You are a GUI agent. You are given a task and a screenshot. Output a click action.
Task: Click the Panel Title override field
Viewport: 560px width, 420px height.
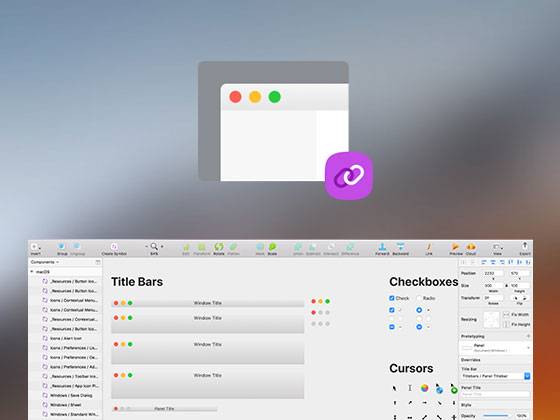(x=496, y=394)
